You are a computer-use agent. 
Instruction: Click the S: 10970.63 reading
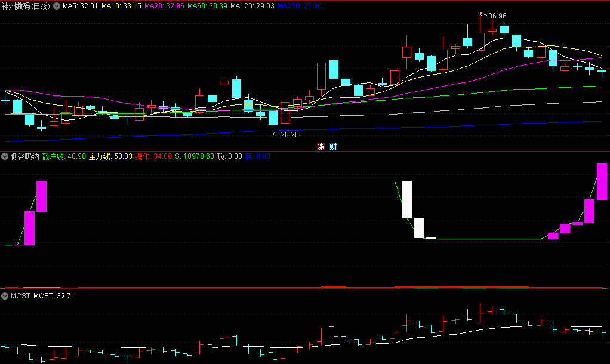[195, 156]
